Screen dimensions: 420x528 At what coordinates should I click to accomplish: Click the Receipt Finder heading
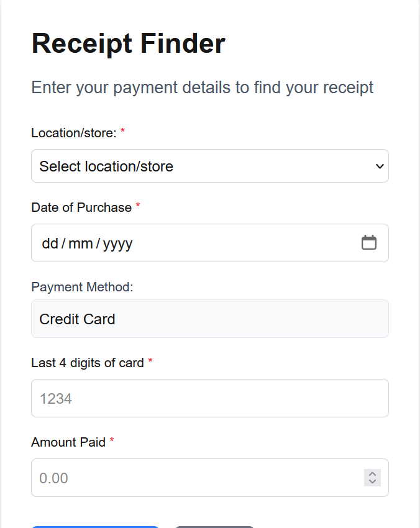[x=128, y=44]
